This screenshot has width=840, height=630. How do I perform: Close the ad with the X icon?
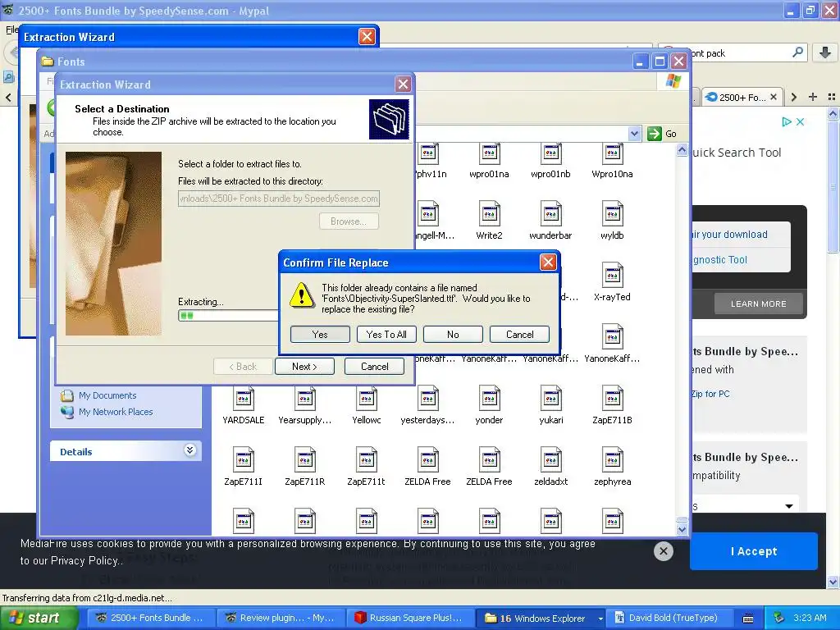800,122
